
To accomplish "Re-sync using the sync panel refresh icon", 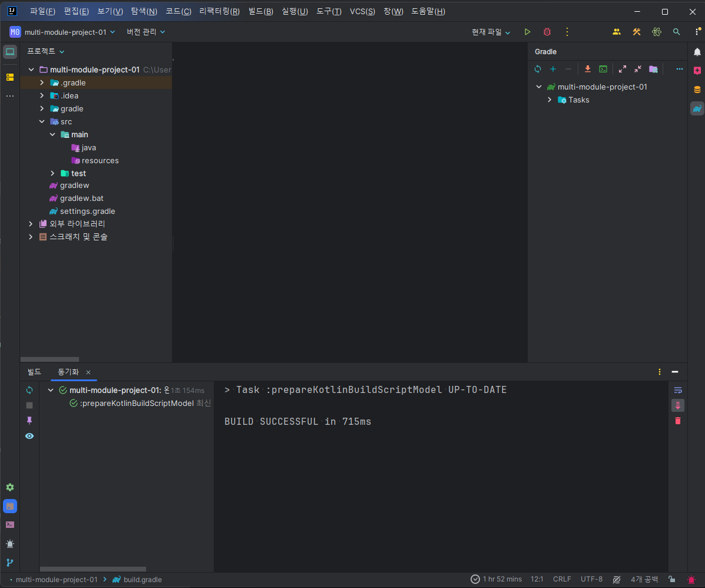I will 29,390.
